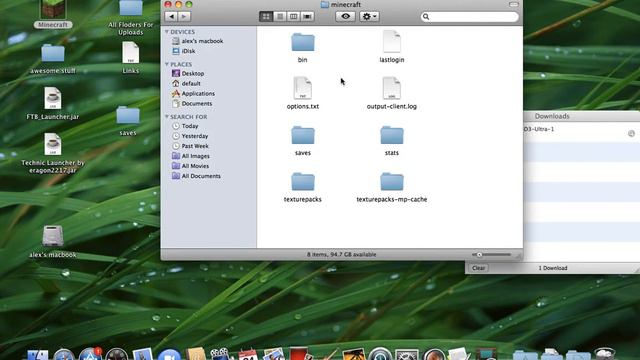Click the Downloads window title bar

pyautogui.click(x=582, y=116)
